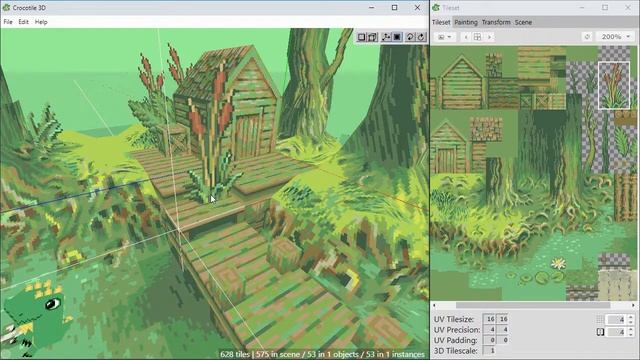Minimize the Tileset window
Screen dimensions: 640x360
[x=582, y=7]
